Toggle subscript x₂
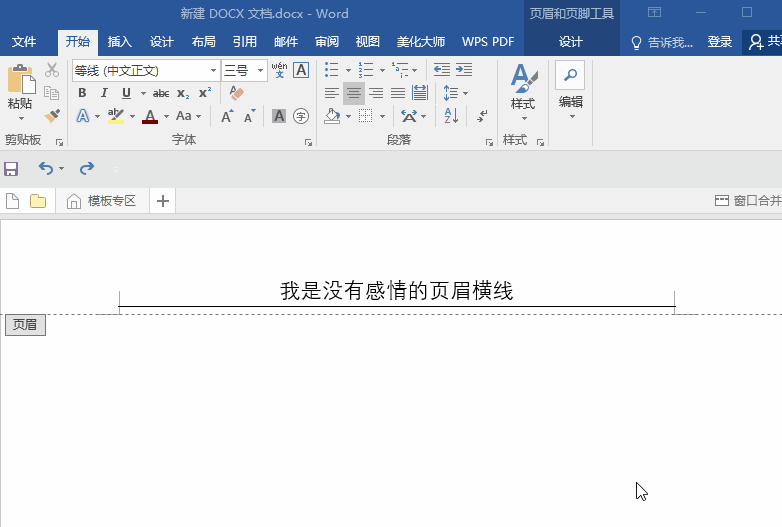Screen dimensions: 782x527 coord(183,93)
